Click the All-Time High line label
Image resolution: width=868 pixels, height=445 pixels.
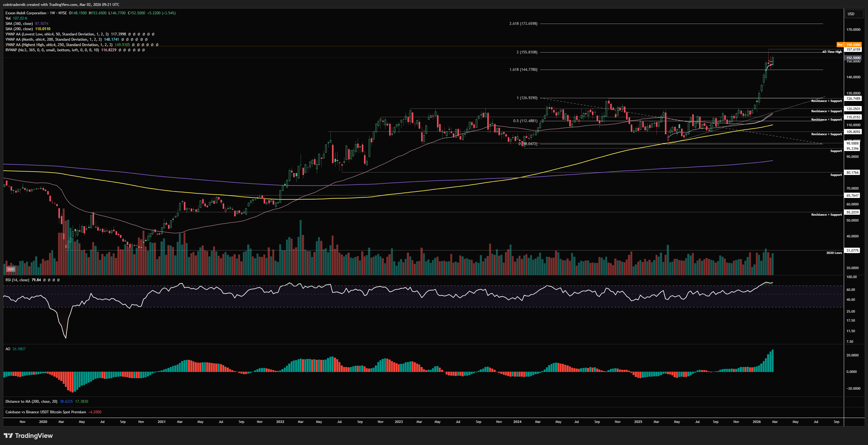tap(832, 52)
